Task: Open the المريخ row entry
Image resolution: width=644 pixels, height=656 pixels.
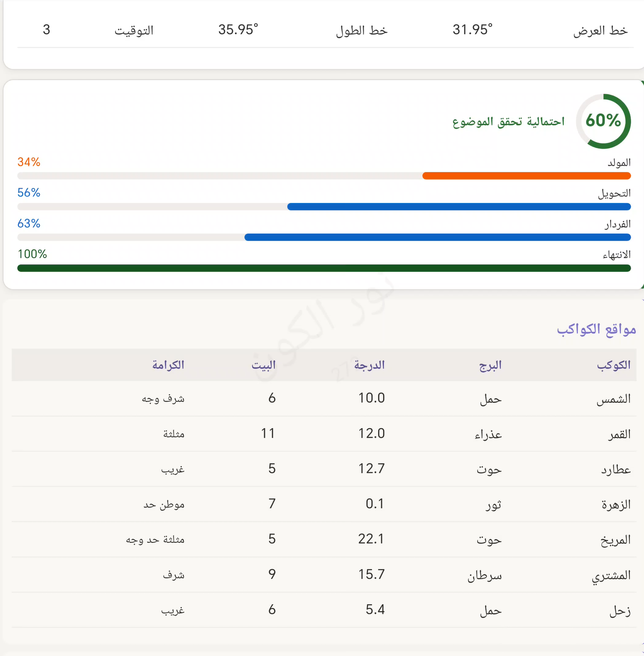Action: pos(615,539)
